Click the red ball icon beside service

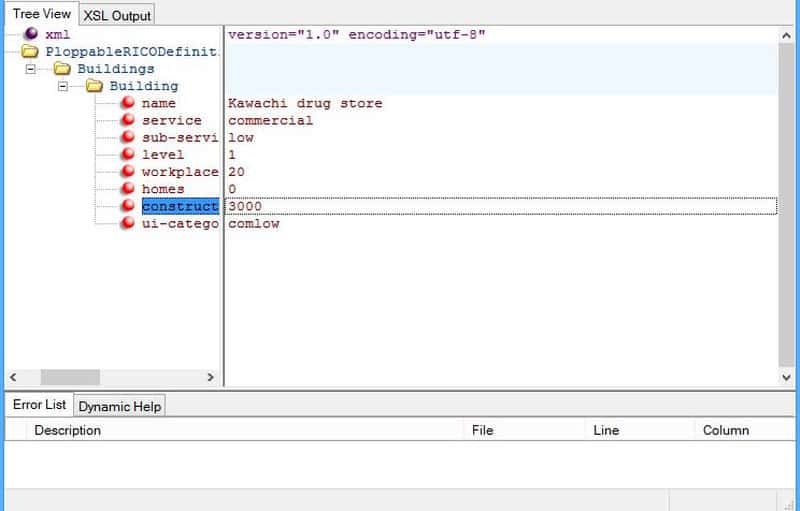pyautogui.click(x=128, y=120)
